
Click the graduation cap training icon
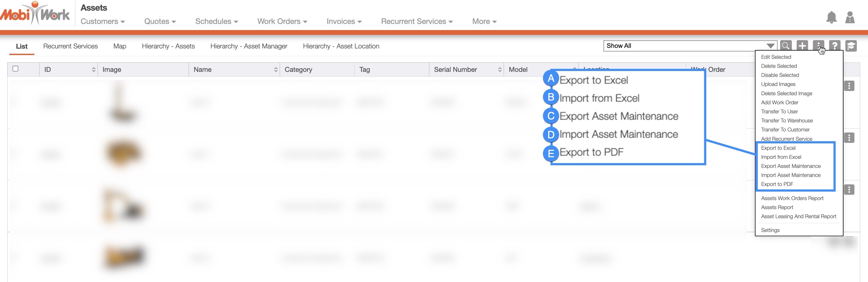click(x=851, y=46)
